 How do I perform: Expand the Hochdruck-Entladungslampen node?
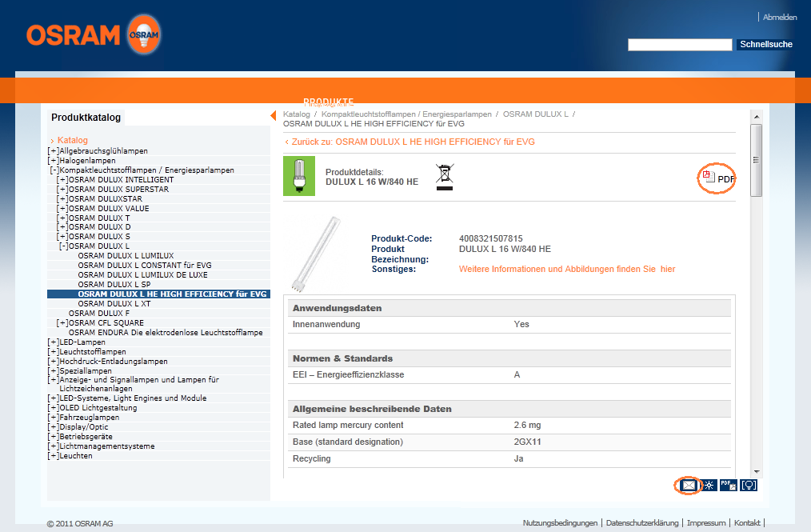tap(54, 362)
